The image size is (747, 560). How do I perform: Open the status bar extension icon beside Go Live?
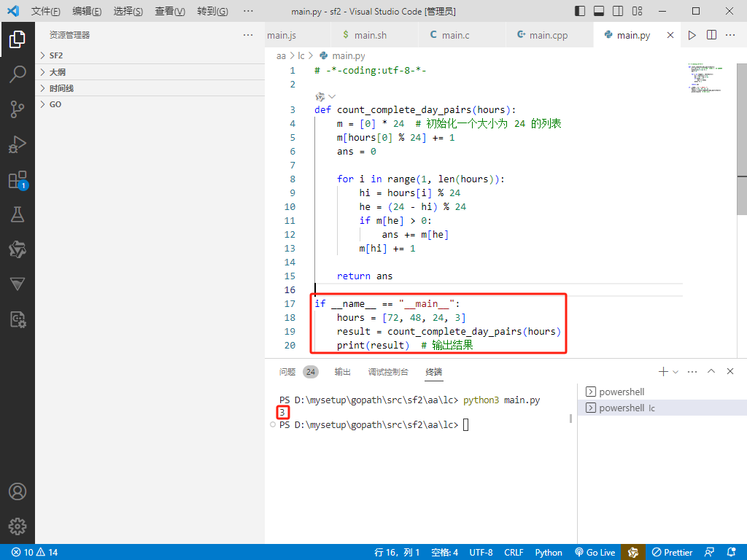pyautogui.click(x=633, y=553)
